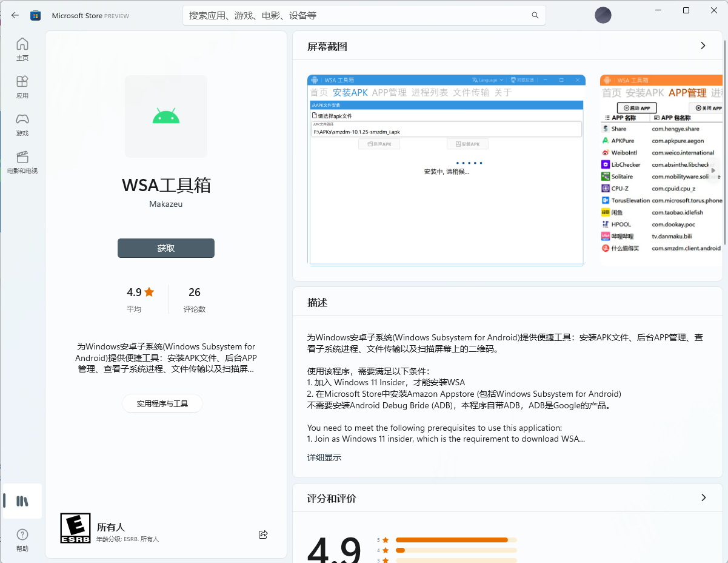Open the orange APP管理 screenshot thumbnail
The height and width of the screenshot is (563, 728).
(661, 169)
